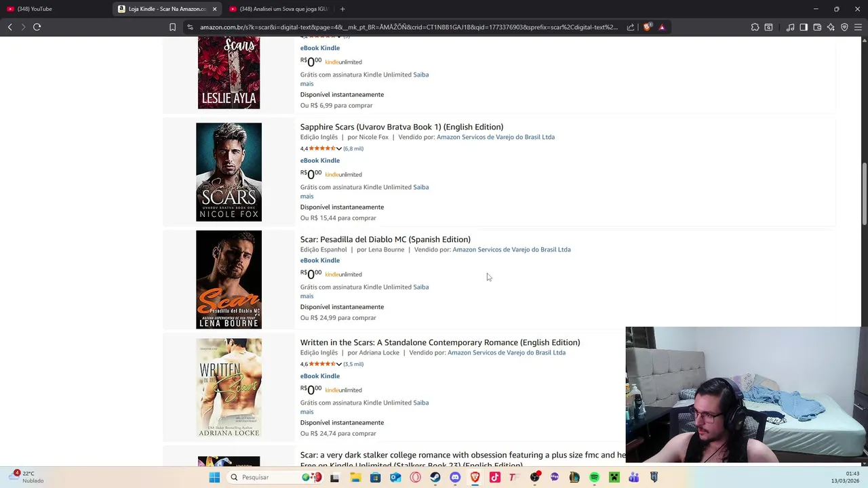
Task: Click eBook Kindle link under Sapphire Scars
Action: coord(320,161)
